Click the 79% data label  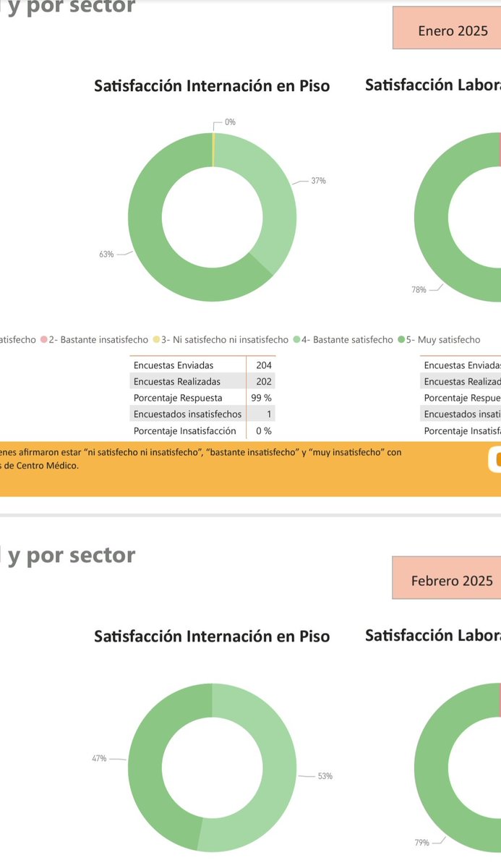pyautogui.click(x=421, y=843)
